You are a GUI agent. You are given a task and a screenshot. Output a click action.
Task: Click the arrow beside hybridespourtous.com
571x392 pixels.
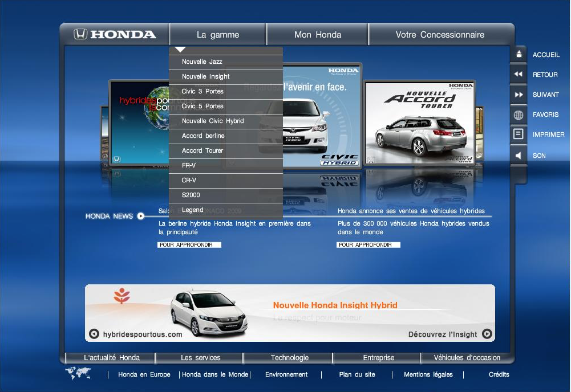click(x=94, y=334)
